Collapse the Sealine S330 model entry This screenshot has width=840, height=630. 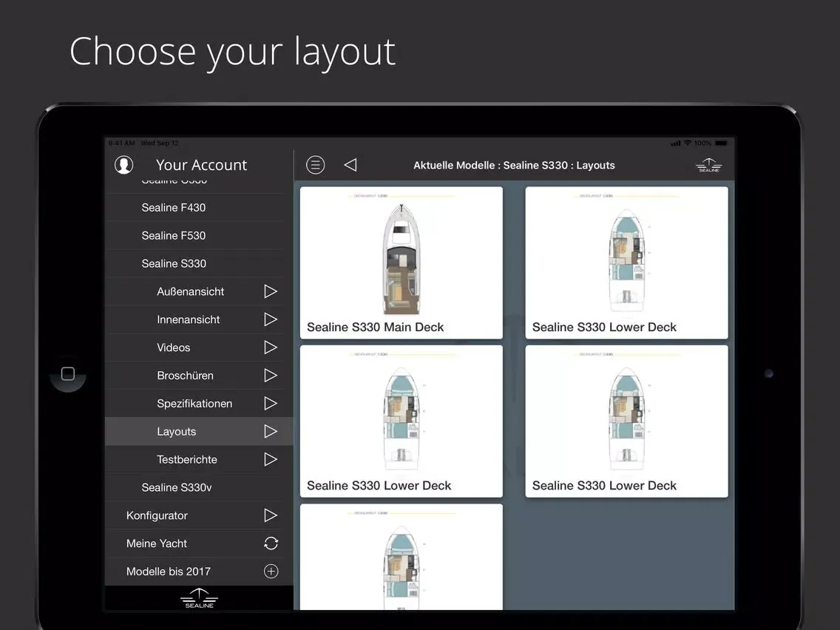tap(174, 263)
